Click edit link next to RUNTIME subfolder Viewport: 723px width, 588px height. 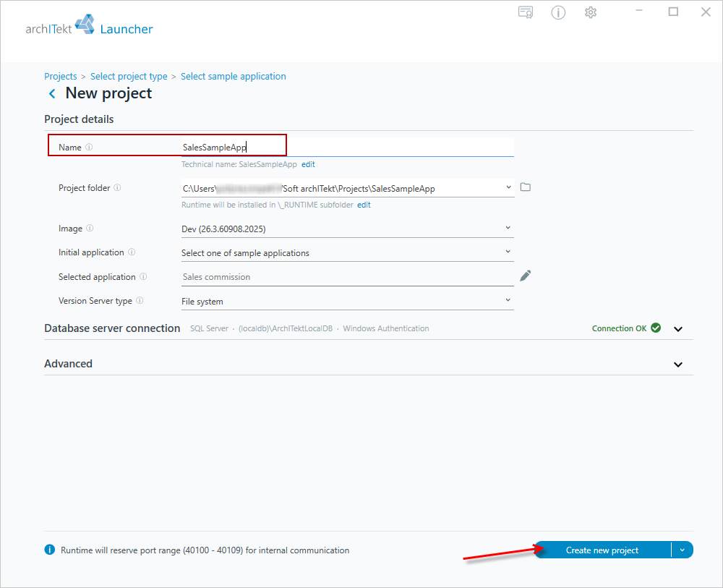click(x=364, y=205)
